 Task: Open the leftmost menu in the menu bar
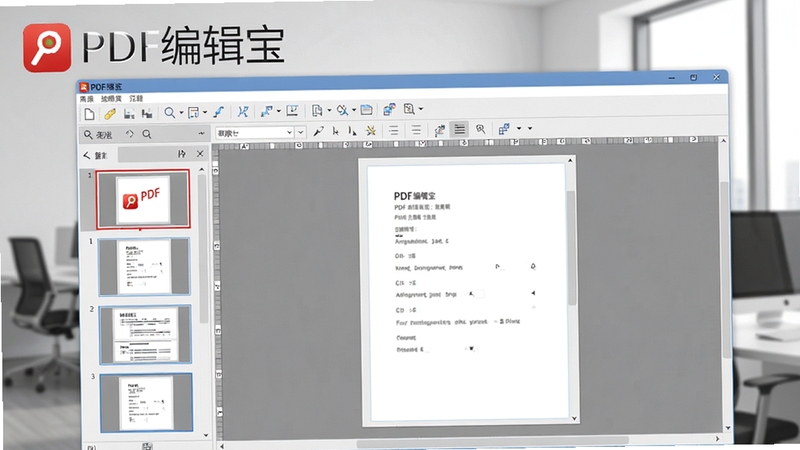[x=87, y=99]
